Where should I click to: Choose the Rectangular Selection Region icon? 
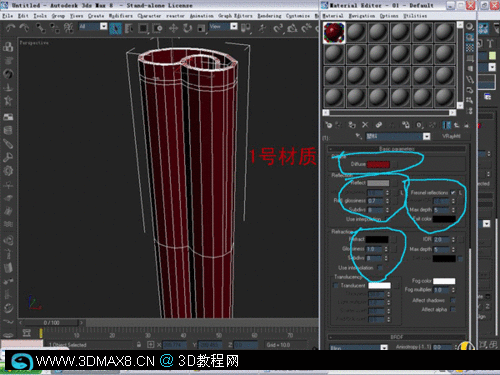click(143, 29)
